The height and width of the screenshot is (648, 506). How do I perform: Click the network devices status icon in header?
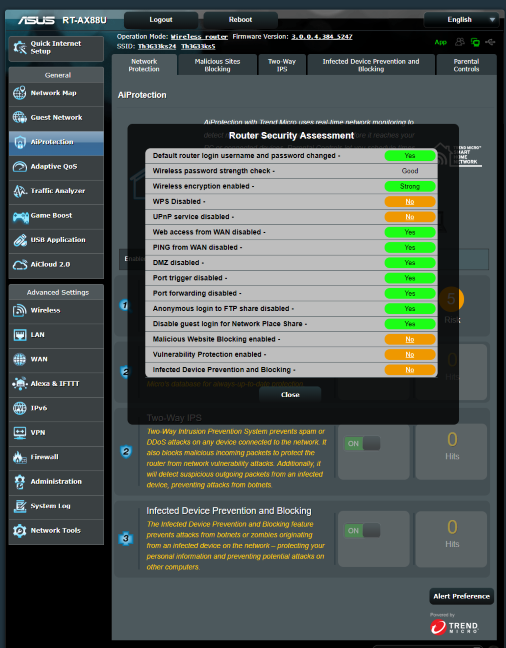[x=475, y=42]
